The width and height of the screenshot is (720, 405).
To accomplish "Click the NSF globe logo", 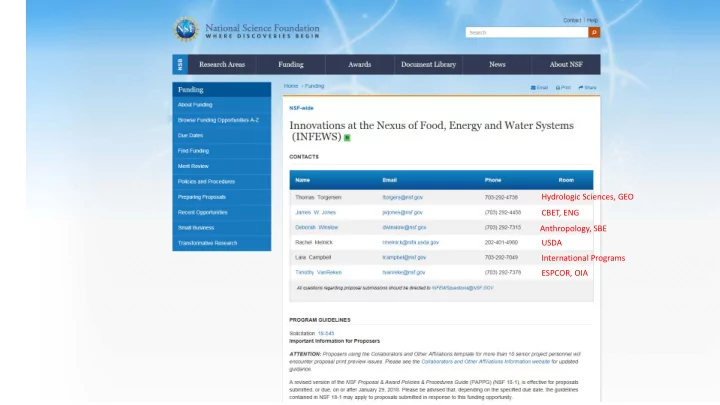I will tap(186, 30).
